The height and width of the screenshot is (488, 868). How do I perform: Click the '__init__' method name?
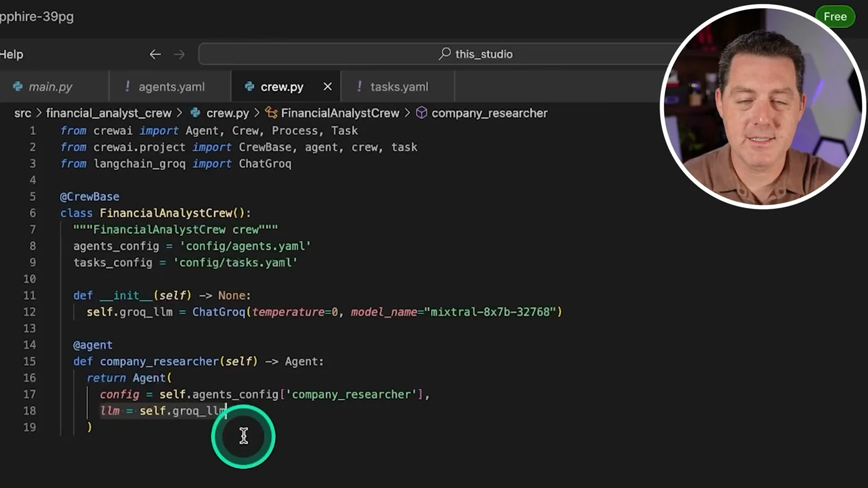(x=126, y=296)
